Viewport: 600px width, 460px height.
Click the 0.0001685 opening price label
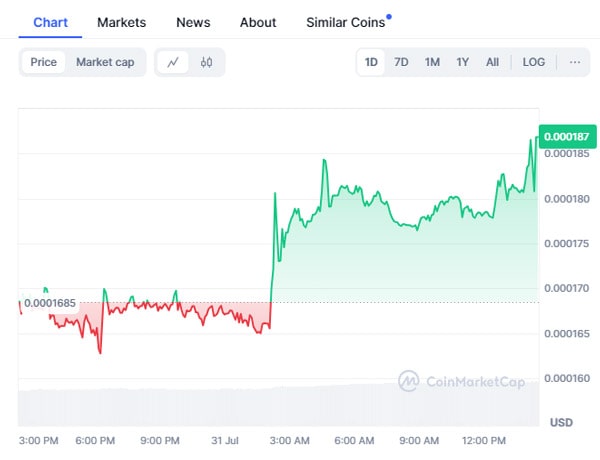(49, 303)
